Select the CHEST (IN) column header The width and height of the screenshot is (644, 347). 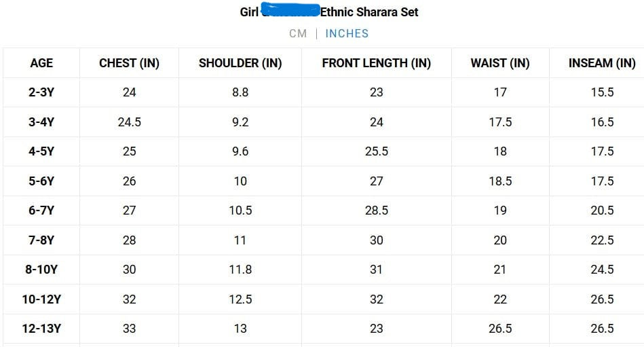[x=129, y=63]
